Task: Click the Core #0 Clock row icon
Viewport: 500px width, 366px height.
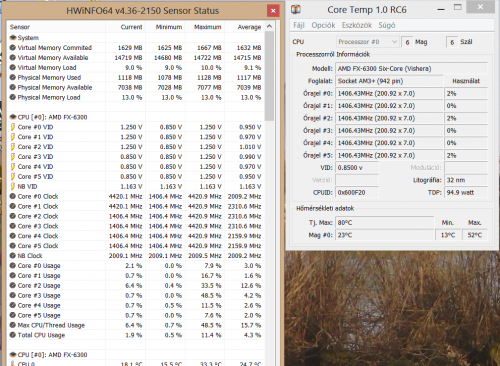Action: point(13,196)
